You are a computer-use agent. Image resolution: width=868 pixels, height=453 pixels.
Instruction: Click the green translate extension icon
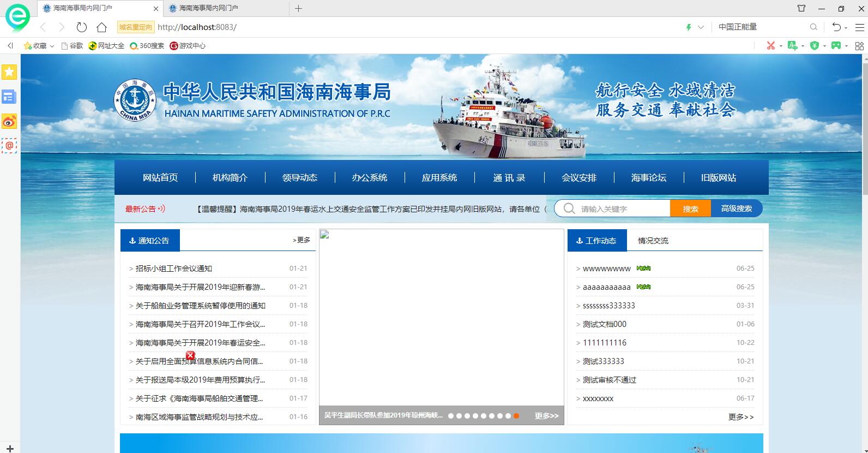tap(793, 45)
